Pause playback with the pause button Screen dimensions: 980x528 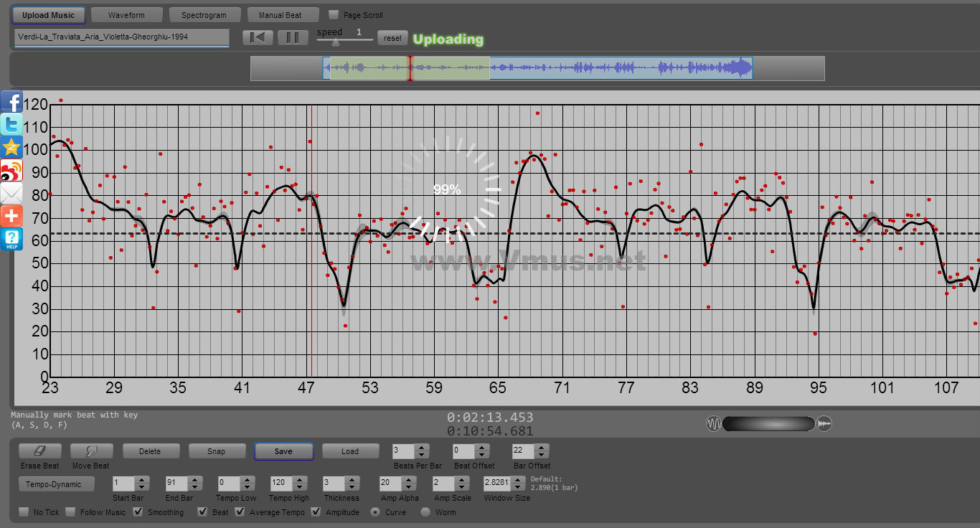click(292, 38)
